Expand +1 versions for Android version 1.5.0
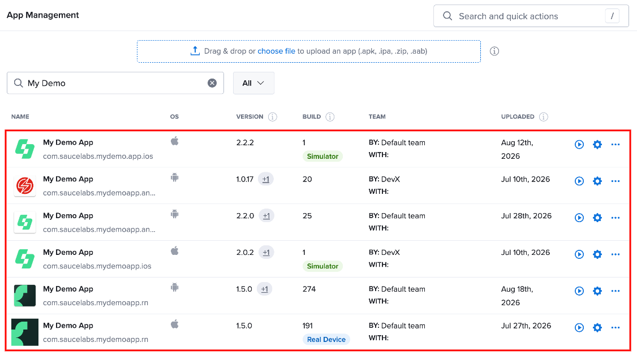637x364 pixels. [x=264, y=289]
